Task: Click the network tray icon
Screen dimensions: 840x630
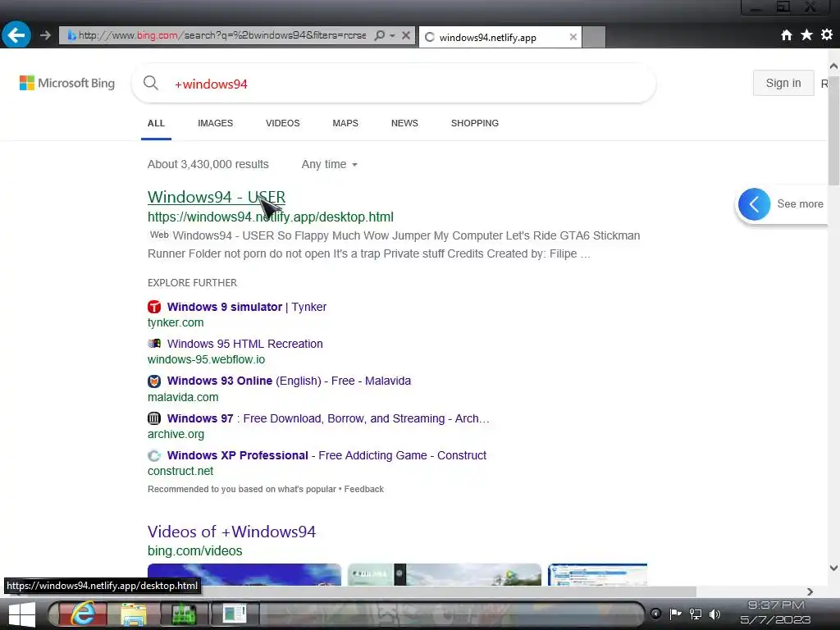Action: click(696, 614)
